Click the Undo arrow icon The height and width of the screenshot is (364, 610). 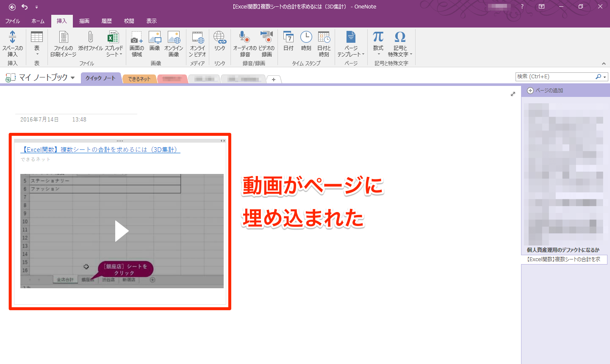tap(25, 7)
